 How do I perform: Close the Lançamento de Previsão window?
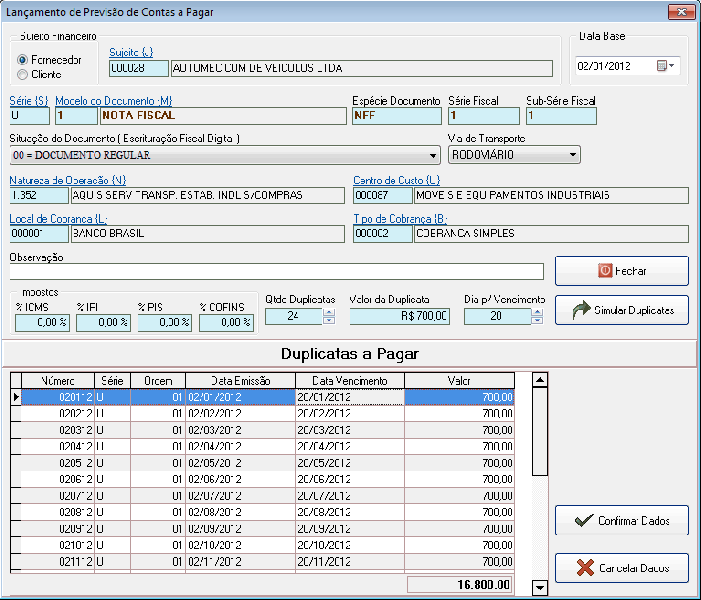click(681, 12)
